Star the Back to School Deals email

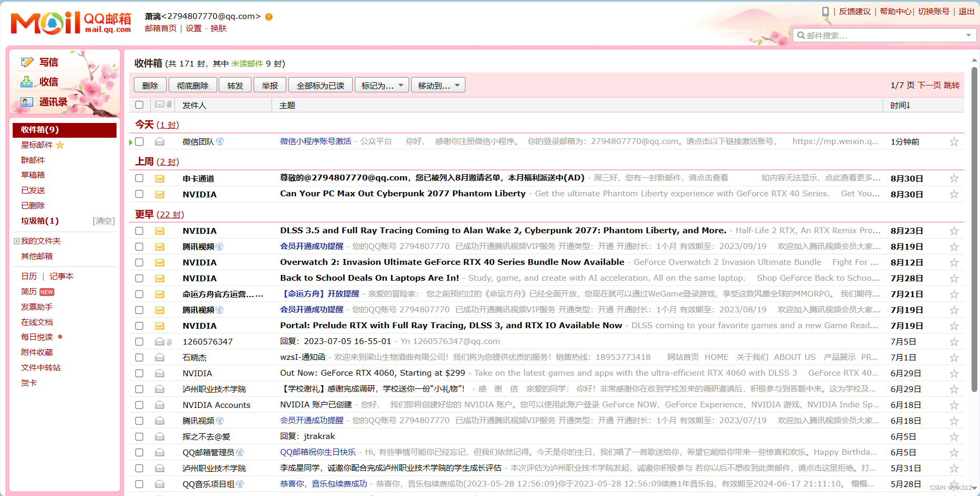coord(954,279)
